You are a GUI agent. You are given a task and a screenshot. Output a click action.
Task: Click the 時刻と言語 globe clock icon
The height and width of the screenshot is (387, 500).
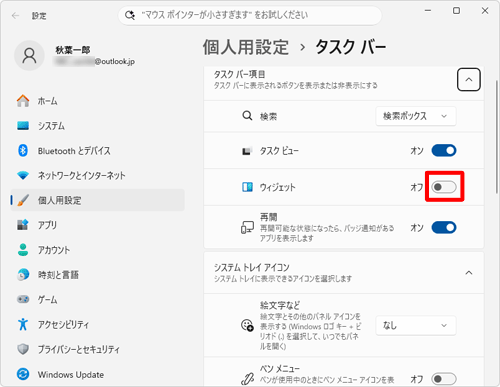(23, 275)
